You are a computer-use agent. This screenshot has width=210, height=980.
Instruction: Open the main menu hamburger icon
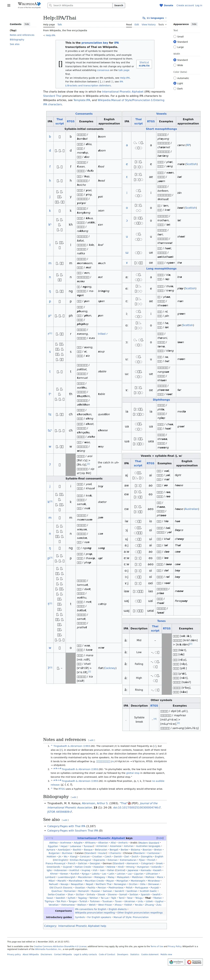[x=9, y=5]
